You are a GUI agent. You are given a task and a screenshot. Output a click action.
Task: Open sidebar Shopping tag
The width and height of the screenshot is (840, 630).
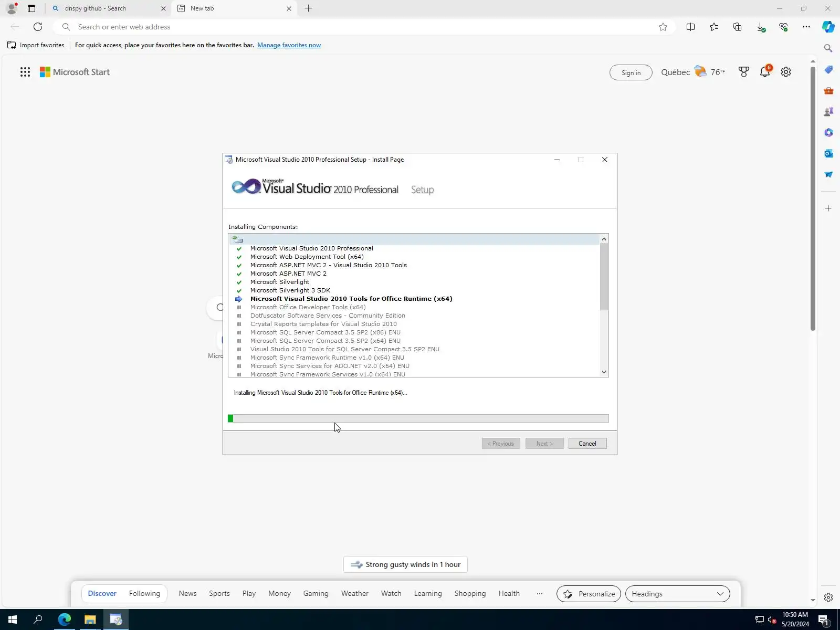[828, 69]
